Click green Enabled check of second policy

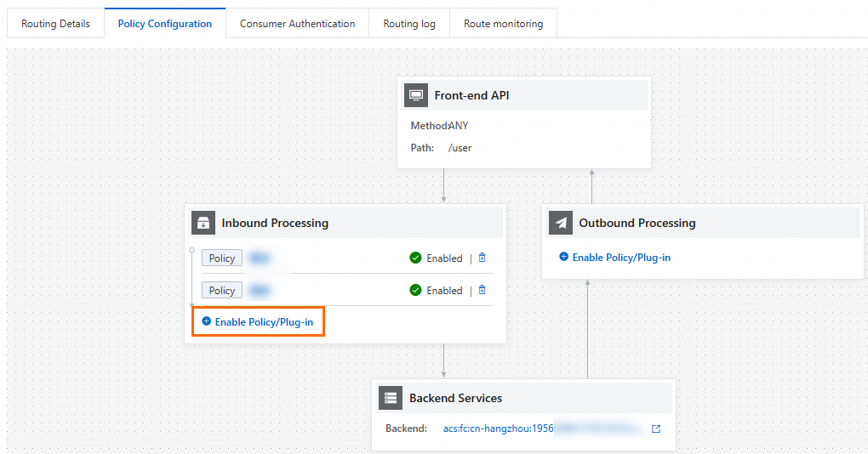click(x=415, y=290)
